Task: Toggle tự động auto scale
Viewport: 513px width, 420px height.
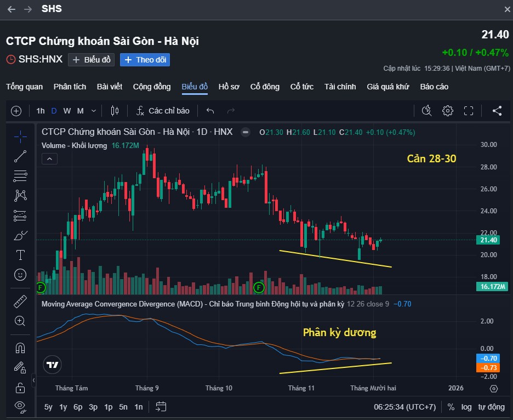Action: 492,407
